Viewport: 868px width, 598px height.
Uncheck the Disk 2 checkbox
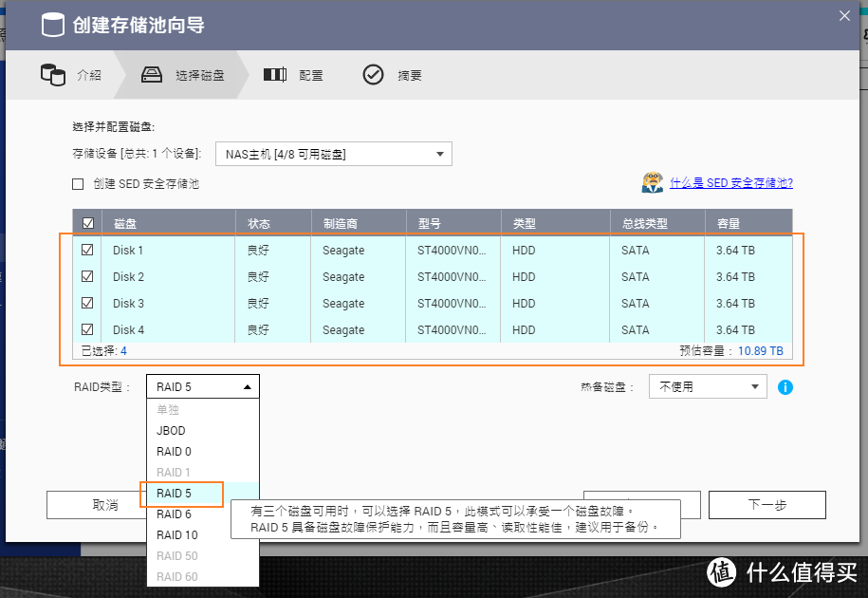click(87, 276)
